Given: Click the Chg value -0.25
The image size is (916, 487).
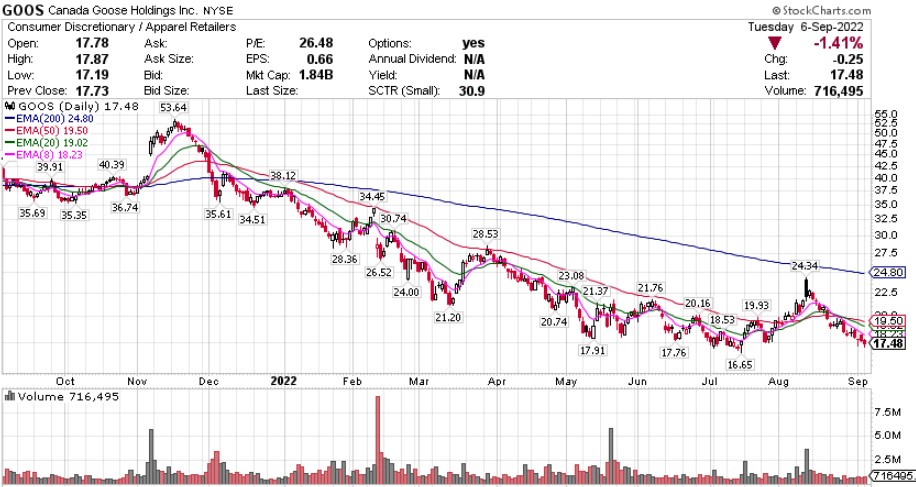Looking at the screenshot, I should (846, 59).
